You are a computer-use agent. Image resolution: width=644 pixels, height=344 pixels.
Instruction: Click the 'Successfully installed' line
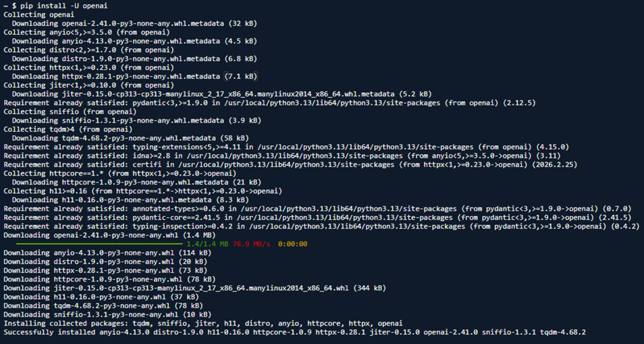tap(295, 332)
